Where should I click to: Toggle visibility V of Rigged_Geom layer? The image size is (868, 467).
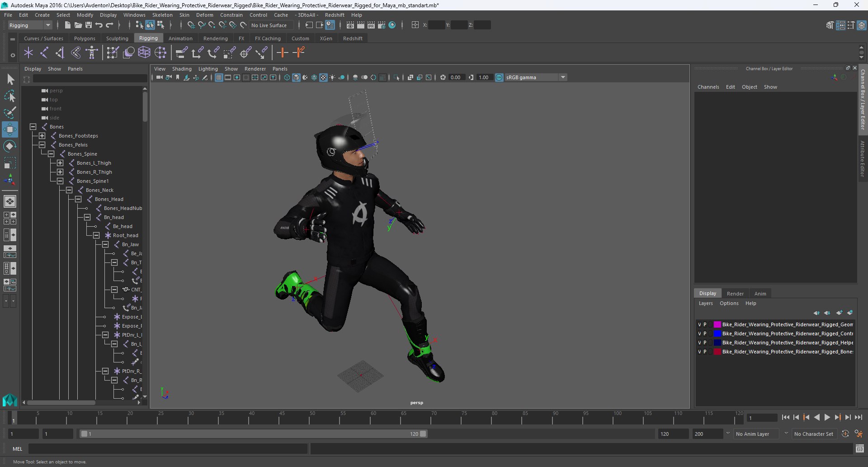coord(699,324)
